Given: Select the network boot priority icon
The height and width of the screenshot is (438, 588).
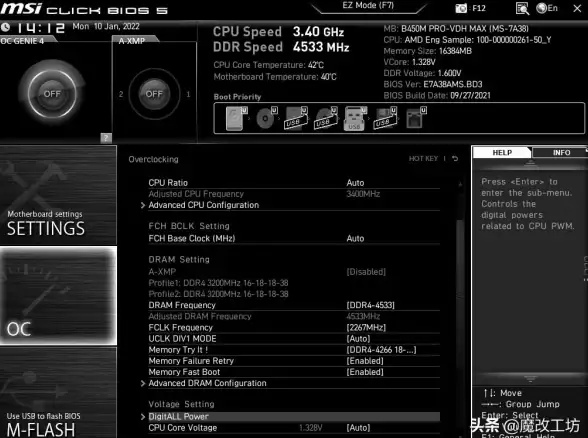Looking at the screenshot, I should pos(416,118).
